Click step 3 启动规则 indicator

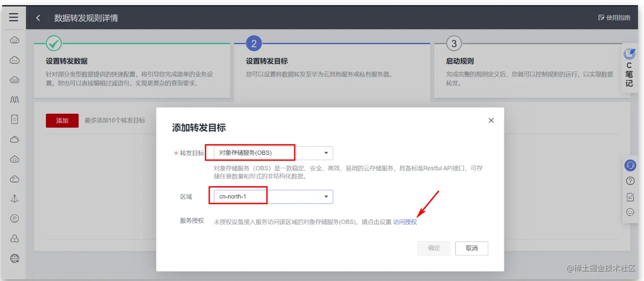pos(453,43)
